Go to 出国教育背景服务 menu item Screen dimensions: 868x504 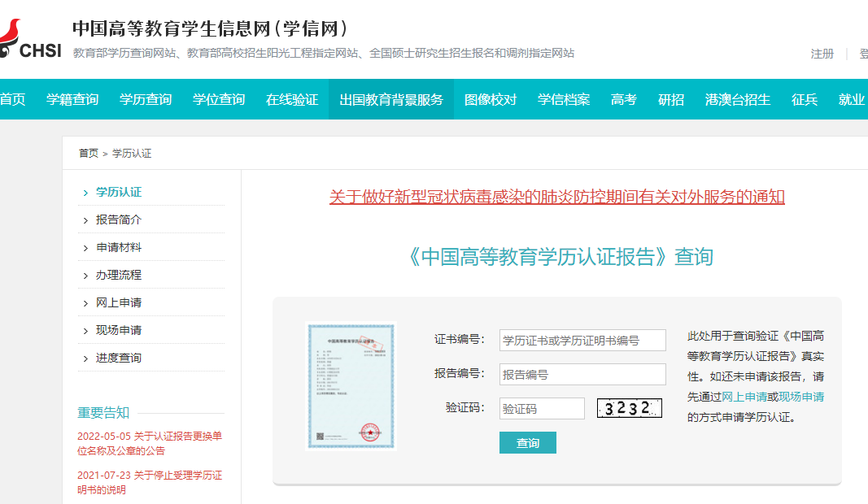pos(391,99)
